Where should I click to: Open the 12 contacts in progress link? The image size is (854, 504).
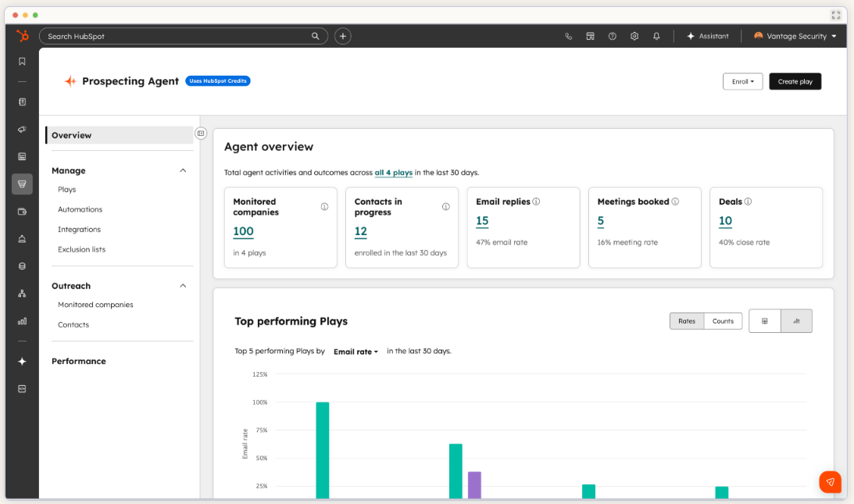click(x=360, y=231)
